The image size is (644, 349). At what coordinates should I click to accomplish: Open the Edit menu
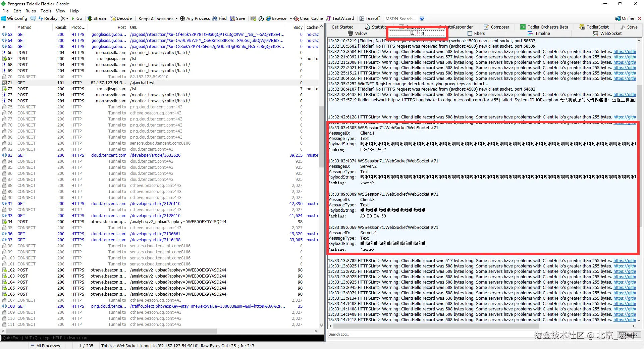[17, 11]
